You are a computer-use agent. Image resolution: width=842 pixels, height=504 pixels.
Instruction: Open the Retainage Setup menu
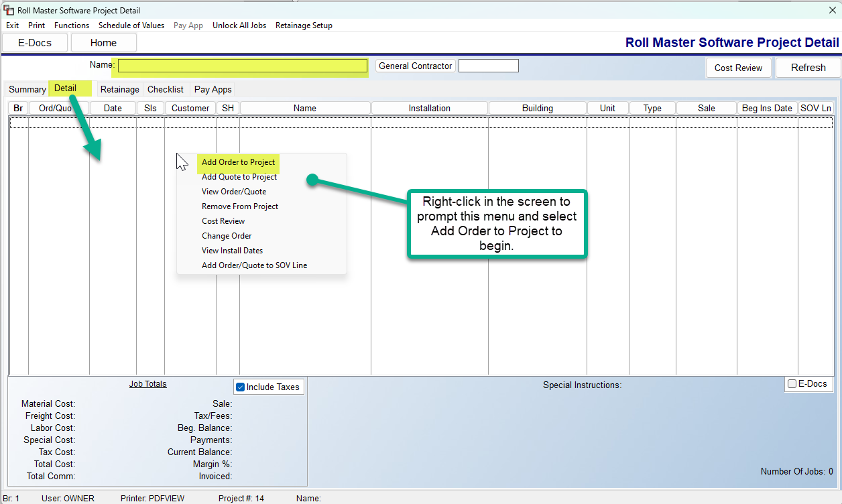304,25
